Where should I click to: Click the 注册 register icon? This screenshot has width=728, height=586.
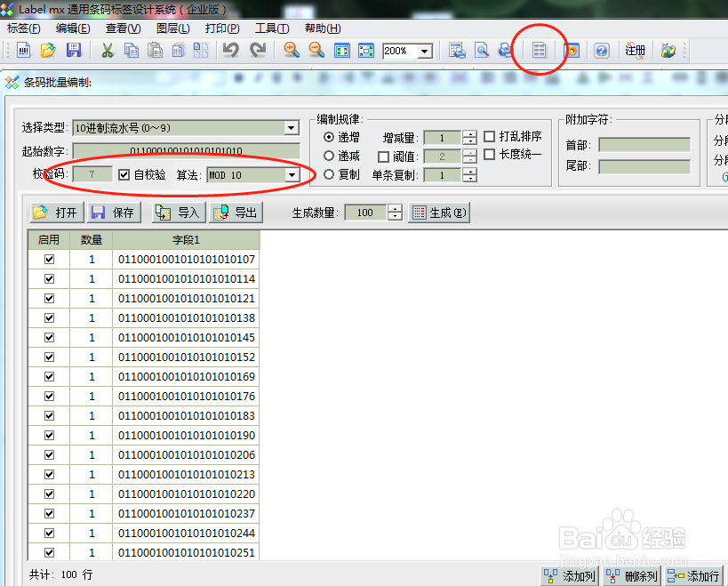point(635,50)
